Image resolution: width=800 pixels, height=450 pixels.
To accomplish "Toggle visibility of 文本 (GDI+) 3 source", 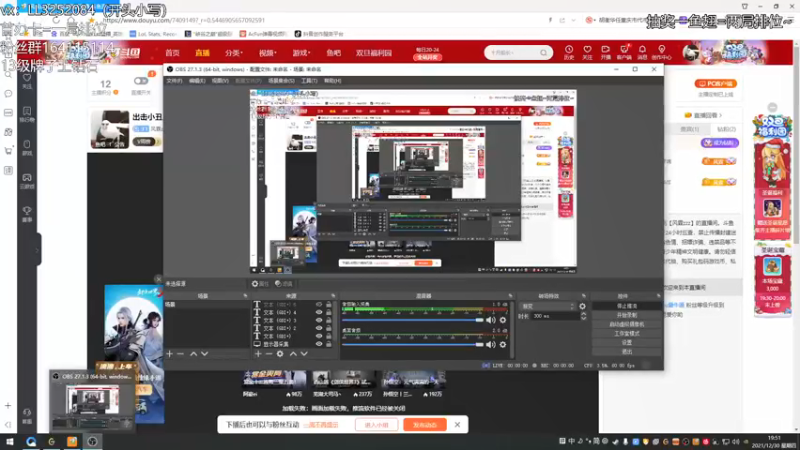I will coord(319,320).
